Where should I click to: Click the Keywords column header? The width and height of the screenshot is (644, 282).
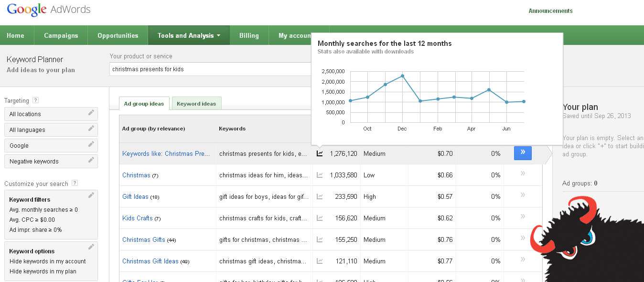click(x=232, y=129)
